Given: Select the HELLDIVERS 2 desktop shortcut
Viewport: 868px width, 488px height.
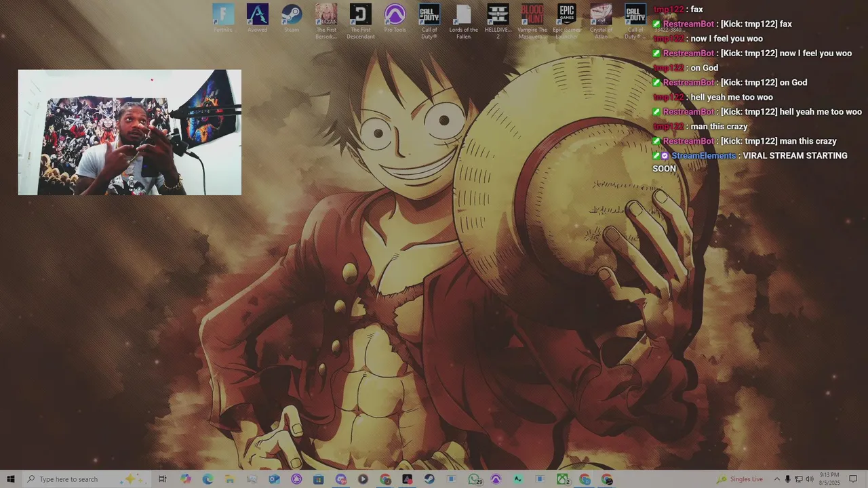Looking at the screenshot, I should [498, 21].
